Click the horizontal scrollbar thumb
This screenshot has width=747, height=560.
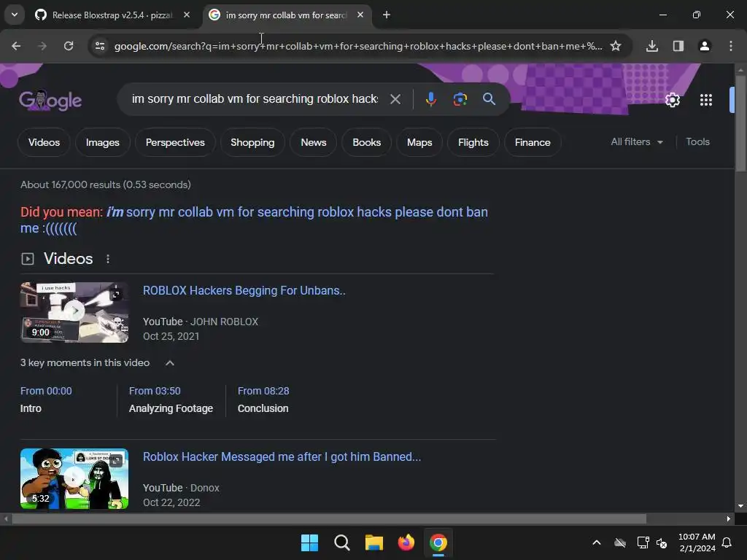(x=329, y=518)
